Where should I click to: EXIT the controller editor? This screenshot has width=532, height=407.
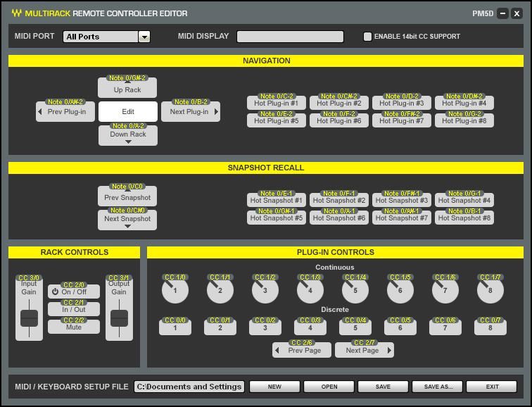pos(492,387)
